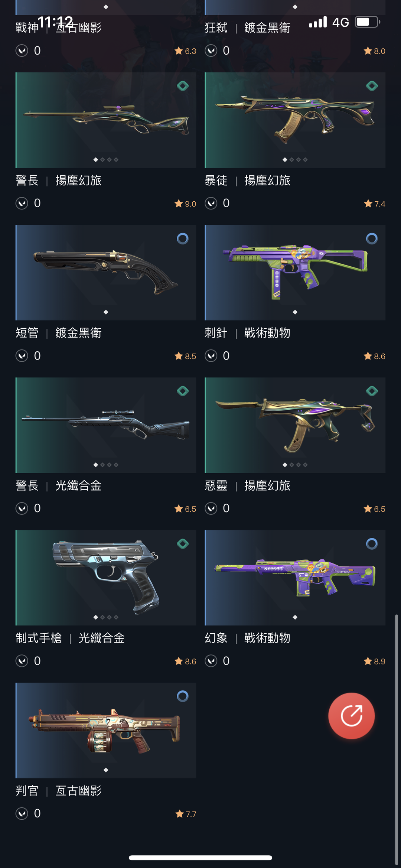Open the 判官 | 亙古幽影 title
401x868 pixels.
tap(59, 791)
